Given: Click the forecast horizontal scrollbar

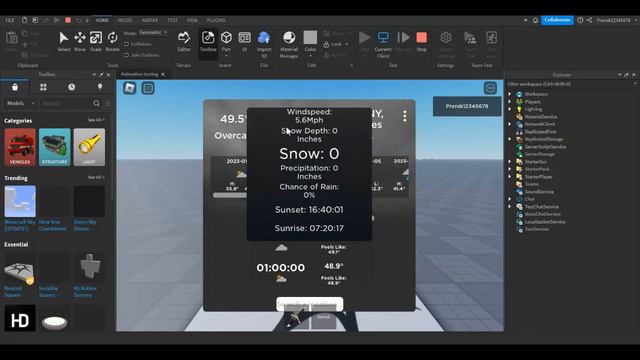Looking at the screenshot, I should [230, 196].
